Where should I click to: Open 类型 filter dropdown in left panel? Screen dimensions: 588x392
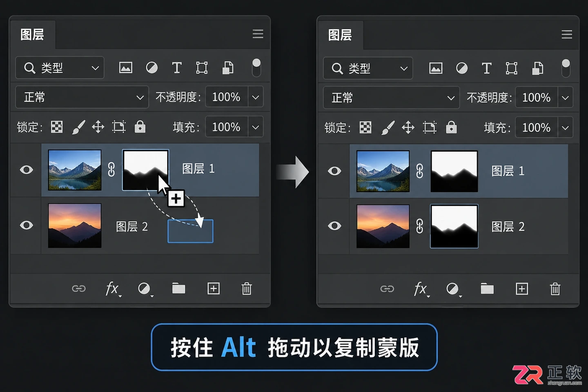click(60, 68)
